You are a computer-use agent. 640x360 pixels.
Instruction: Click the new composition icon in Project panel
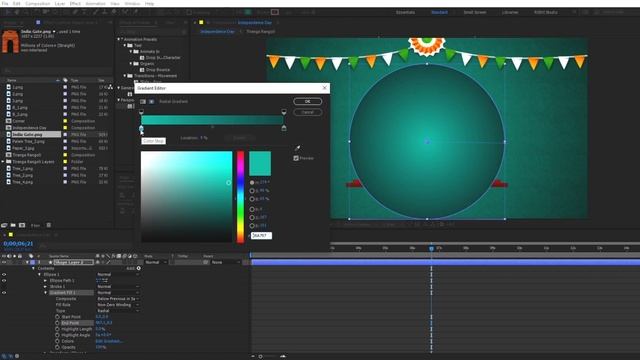click(x=22, y=225)
